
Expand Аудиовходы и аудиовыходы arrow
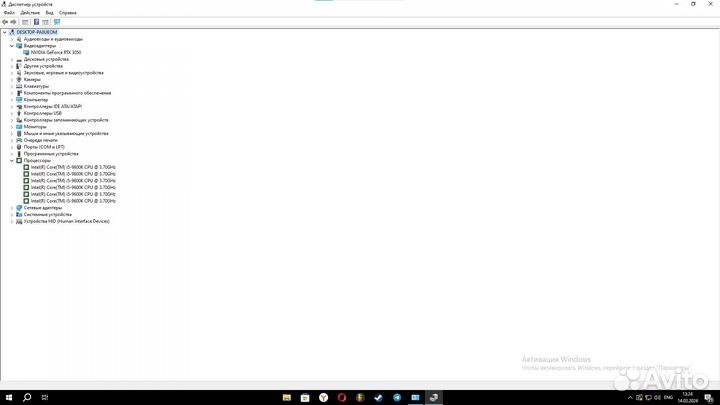[12, 39]
